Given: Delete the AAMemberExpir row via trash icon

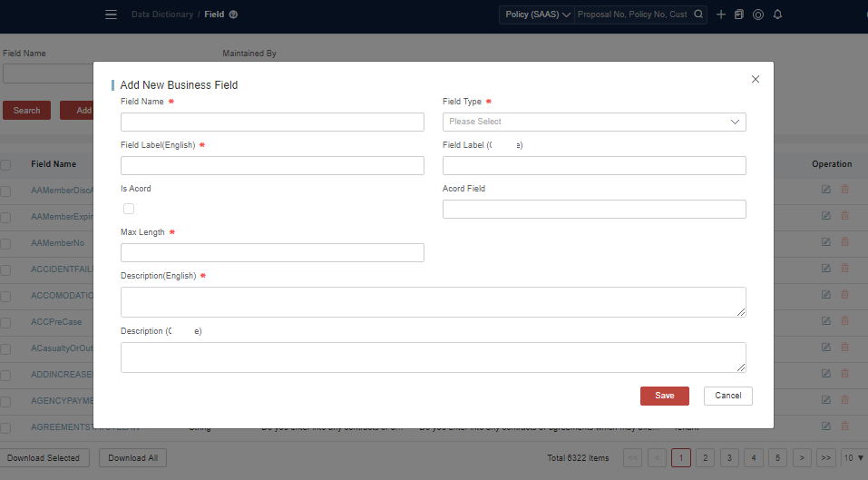Looking at the screenshot, I should tap(844, 215).
